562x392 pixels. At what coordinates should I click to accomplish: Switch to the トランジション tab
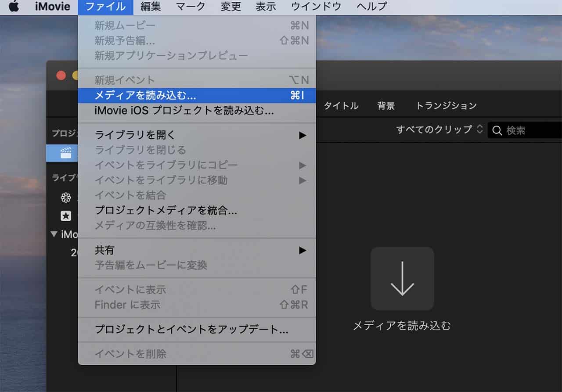click(446, 106)
